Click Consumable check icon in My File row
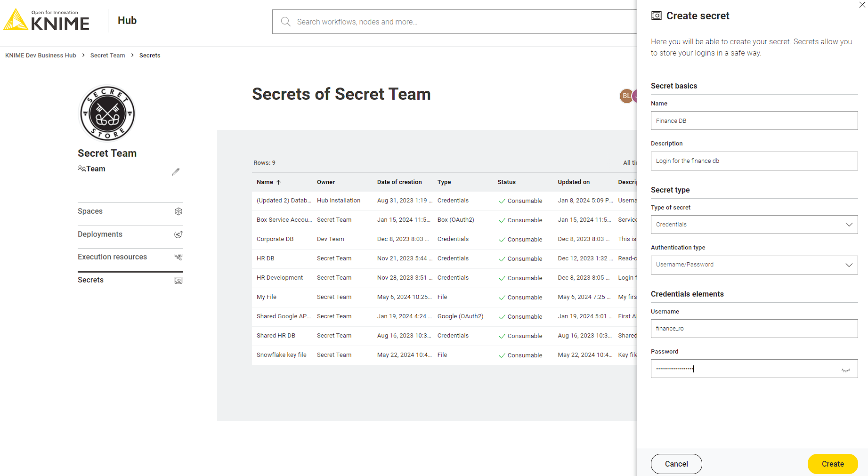The height and width of the screenshot is (476, 868). pos(502,298)
